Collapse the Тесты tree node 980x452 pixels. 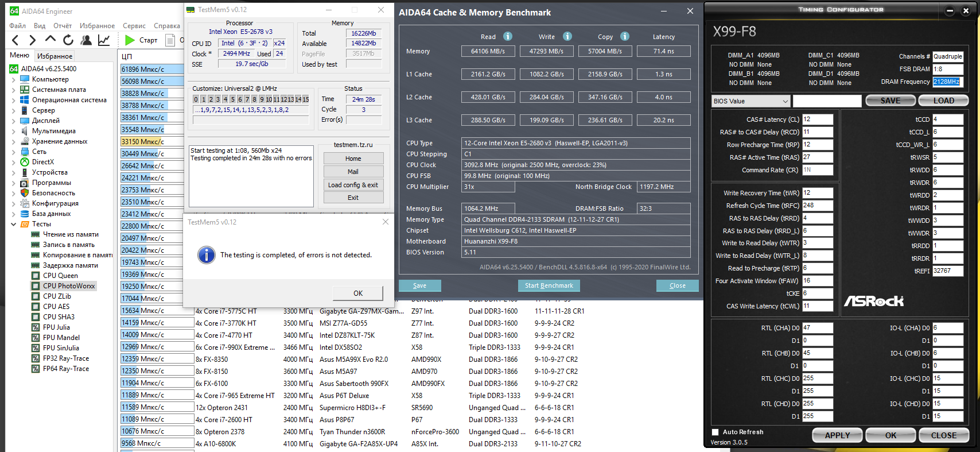[x=13, y=224]
